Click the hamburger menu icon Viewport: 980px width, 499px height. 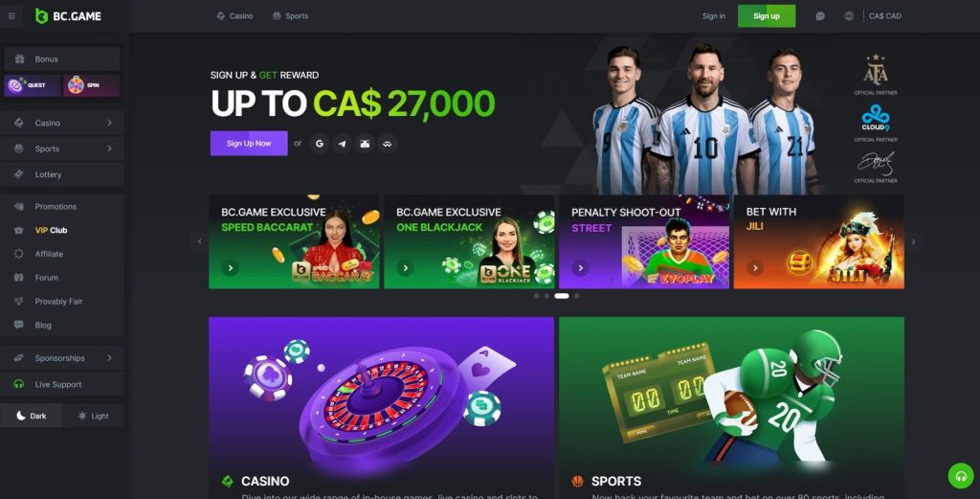click(x=11, y=16)
